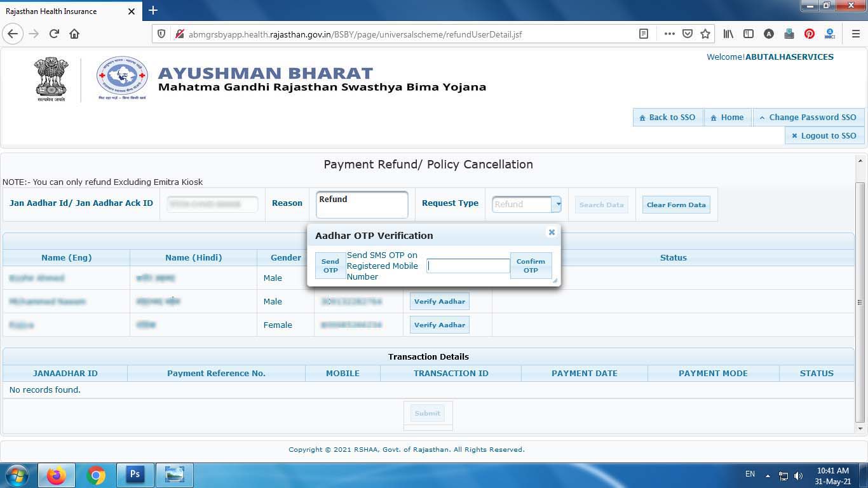Close the Rajasthan Health Insurance tab
The height and width of the screenshot is (488, 868).
coord(132,11)
